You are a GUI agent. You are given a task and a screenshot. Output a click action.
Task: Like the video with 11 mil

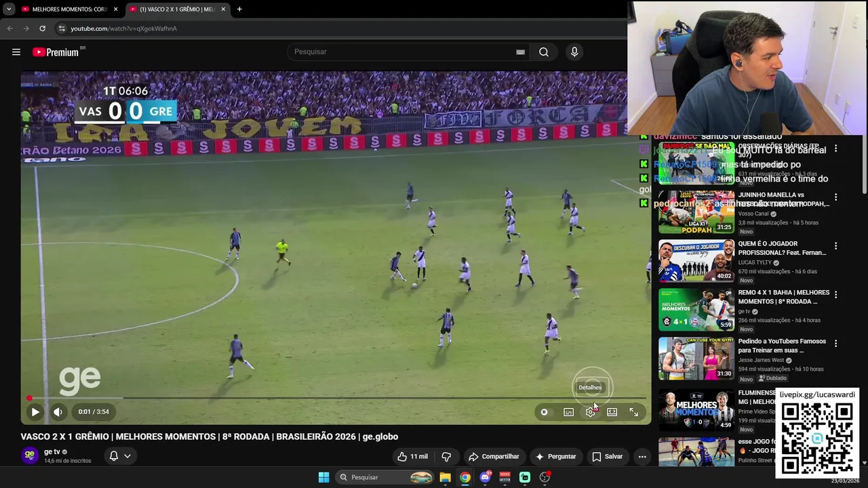coord(412,457)
